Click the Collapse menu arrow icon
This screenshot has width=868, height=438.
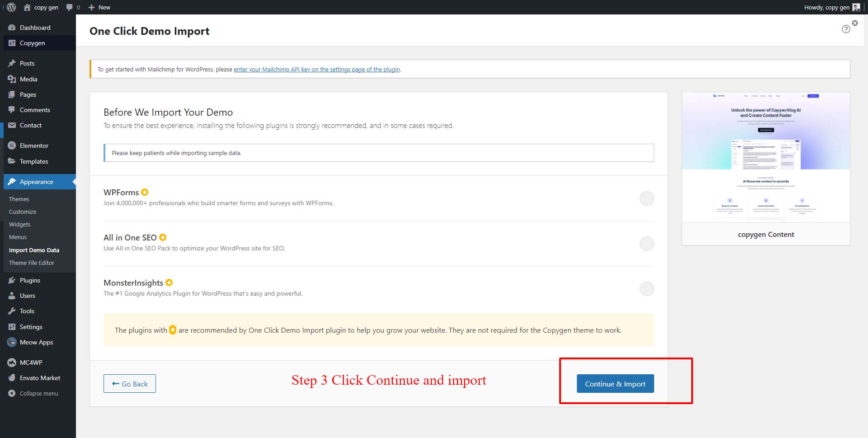pos(12,393)
